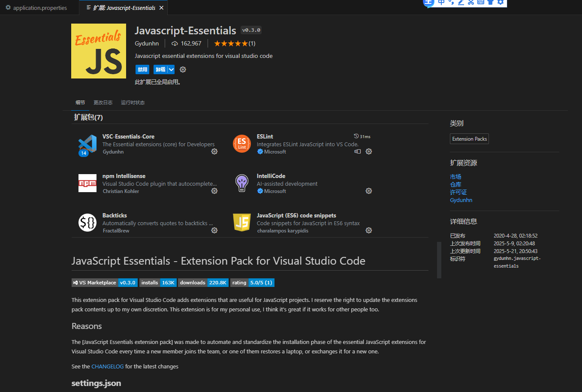Open the Backticks extension title

pos(115,215)
